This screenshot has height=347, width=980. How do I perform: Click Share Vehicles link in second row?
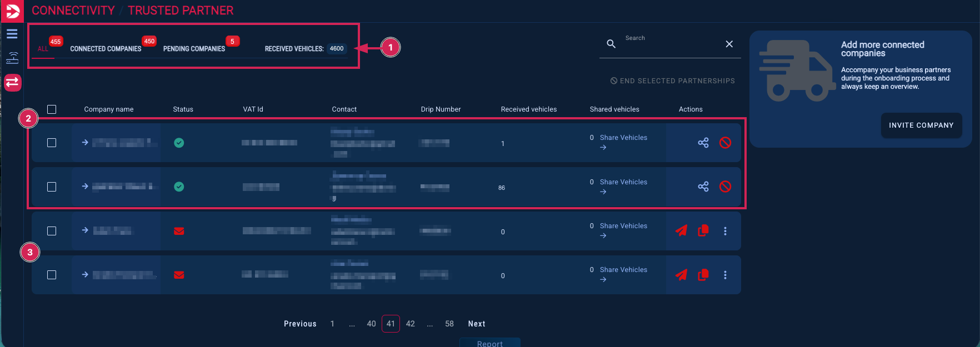point(623,182)
